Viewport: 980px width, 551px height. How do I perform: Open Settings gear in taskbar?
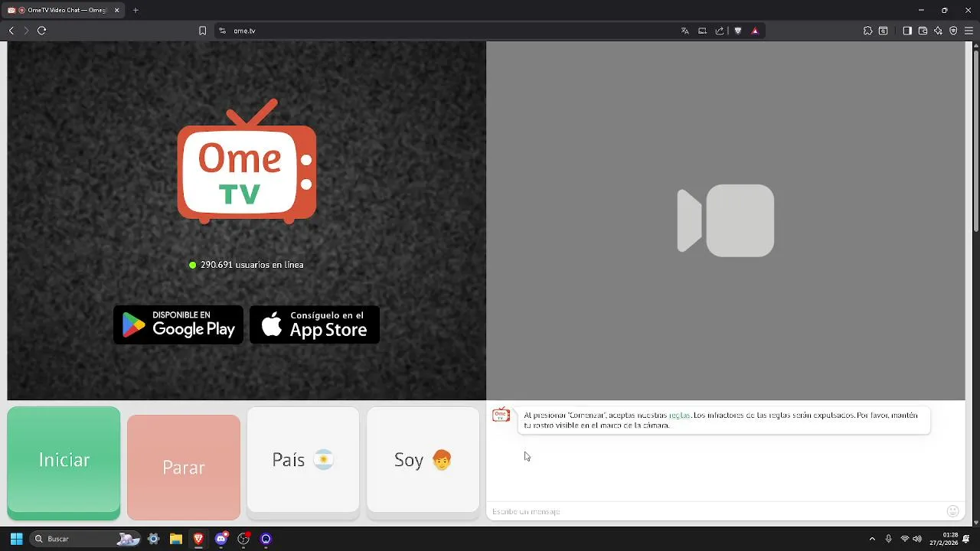click(x=153, y=539)
